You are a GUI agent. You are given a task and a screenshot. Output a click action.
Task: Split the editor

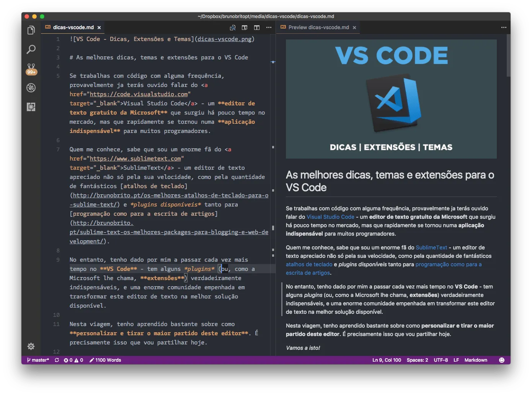pyautogui.click(x=257, y=28)
